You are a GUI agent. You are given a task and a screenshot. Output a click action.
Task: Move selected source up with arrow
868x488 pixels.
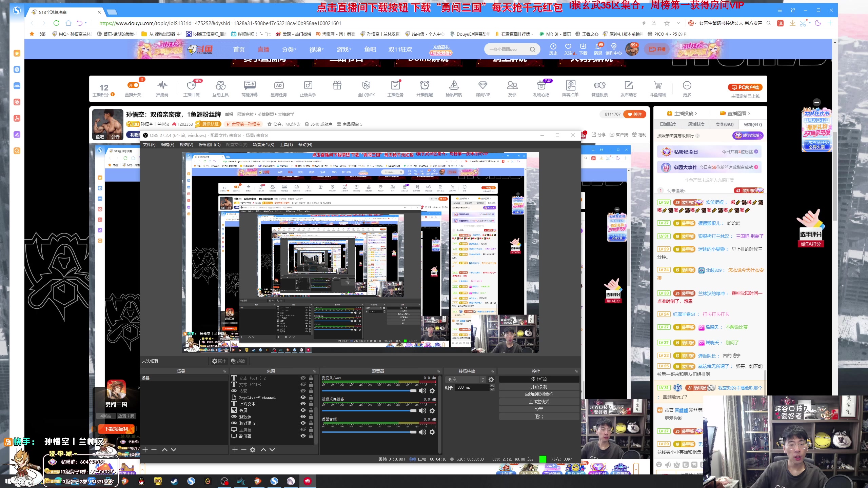pos(263,450)
